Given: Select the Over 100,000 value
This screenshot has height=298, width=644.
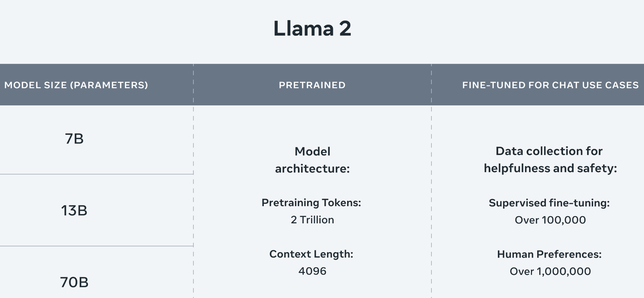Looking at the screenshot, I should click(x=550, y=220).
